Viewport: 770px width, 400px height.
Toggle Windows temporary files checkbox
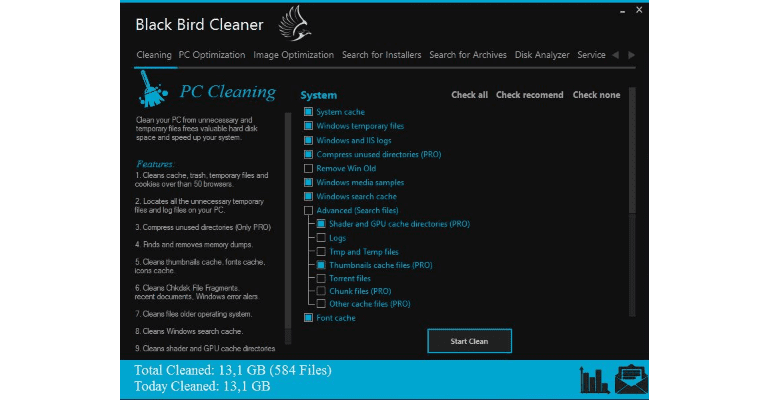tap(308, 126)
